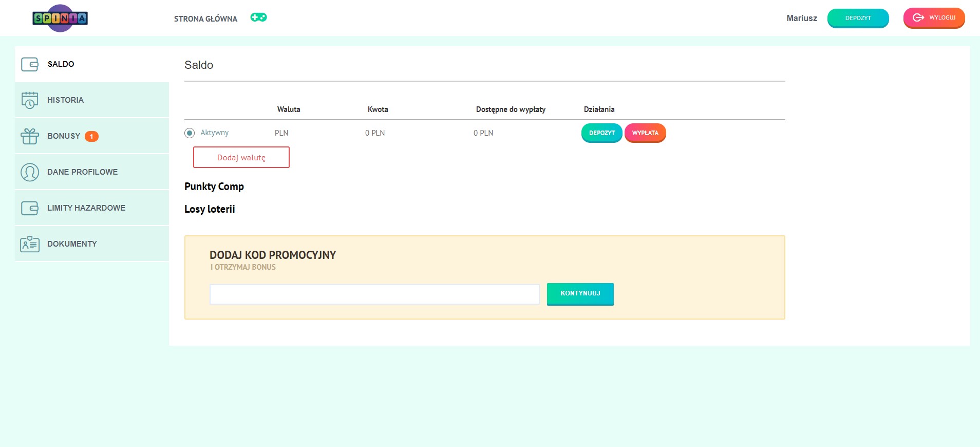Viewport: 980px width, 447px height.
Task: Open DOKUMENTY in the sidebar
Action: tap(92, 244)
